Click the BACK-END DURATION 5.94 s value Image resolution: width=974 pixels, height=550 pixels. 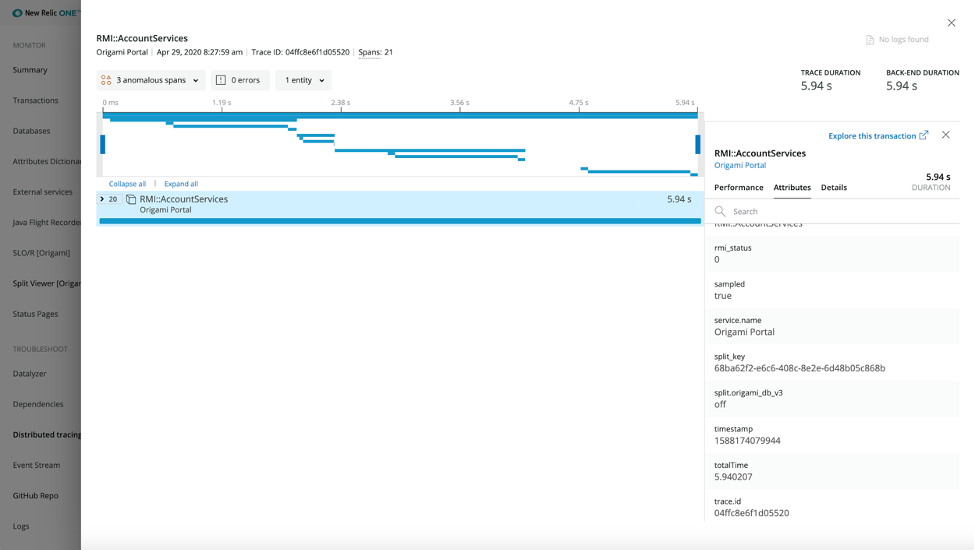point(901,86)
